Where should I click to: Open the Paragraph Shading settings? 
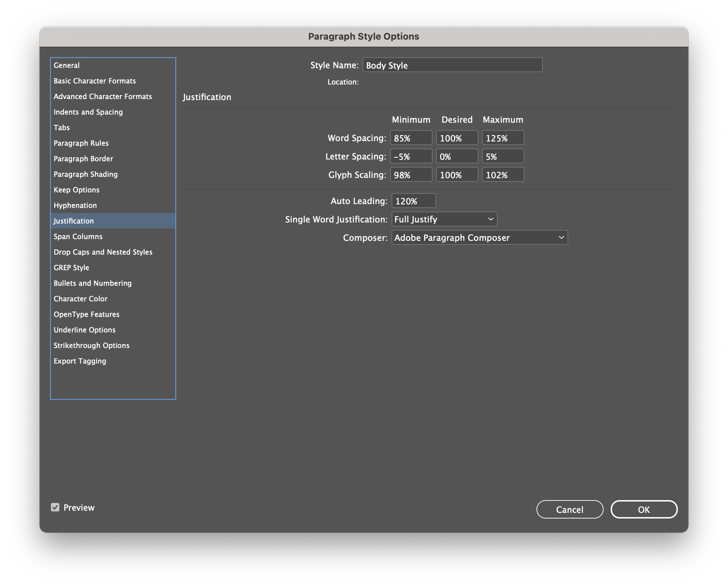pyautogui.click(x=86, y=174)
